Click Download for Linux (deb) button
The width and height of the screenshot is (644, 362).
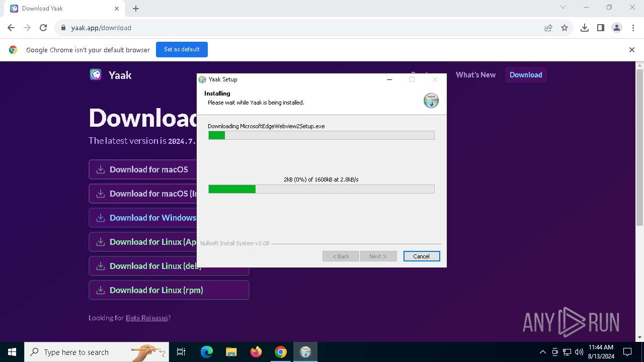tap(143, 266)
